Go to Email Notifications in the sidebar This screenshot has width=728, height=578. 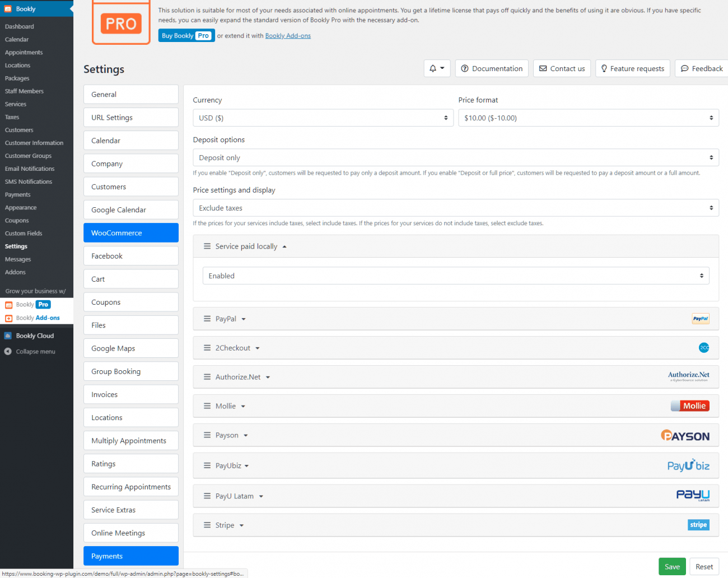pyautogui.click(x=30, y=169)
